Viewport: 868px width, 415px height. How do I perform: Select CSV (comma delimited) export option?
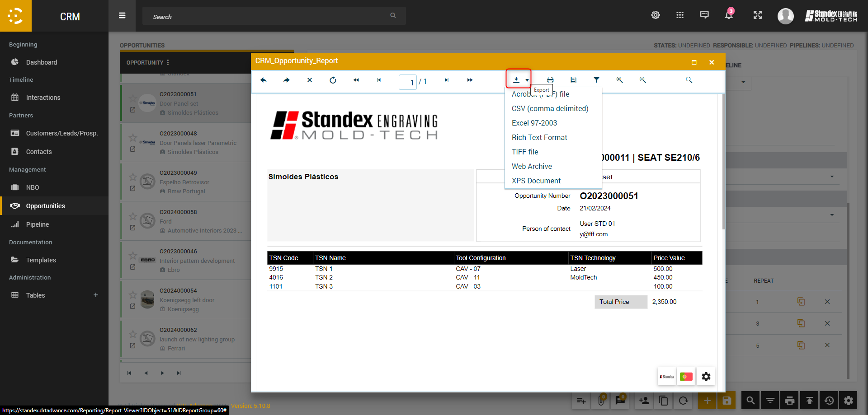(550, 108)
